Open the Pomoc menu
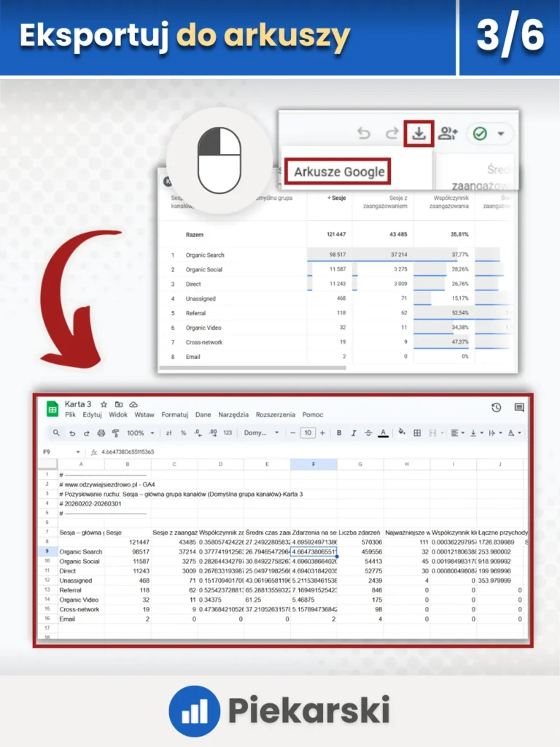The height and width of the screenshot is (747, 560). coord(313,415)
